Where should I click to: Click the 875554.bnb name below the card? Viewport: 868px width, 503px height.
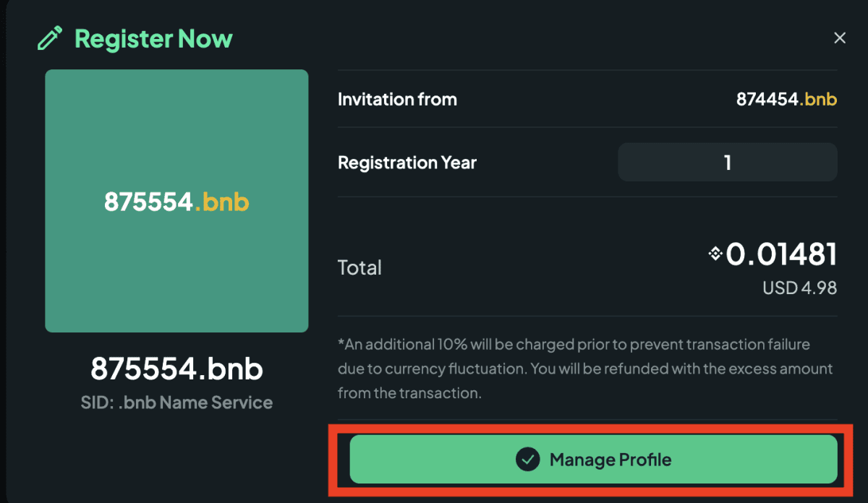pyautogui.click(x=176, y=369)
